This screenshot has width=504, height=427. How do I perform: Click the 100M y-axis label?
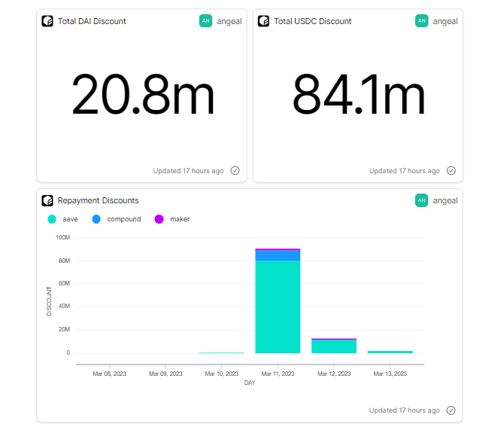click(x=62, y=237)
